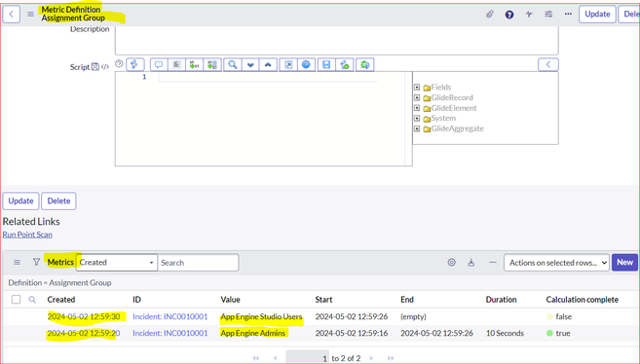
Task: Expand the GlideAggregate tree node
Action: 417,128
